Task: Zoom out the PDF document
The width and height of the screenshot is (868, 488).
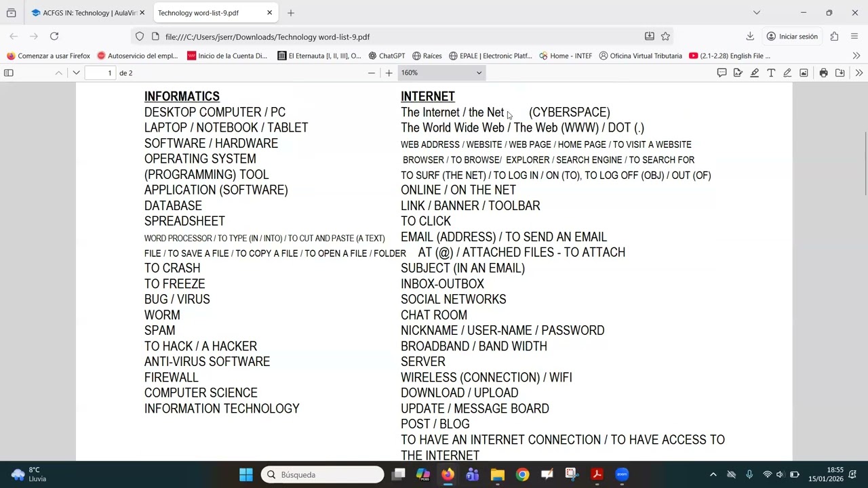Action: [x=371, y=73]
